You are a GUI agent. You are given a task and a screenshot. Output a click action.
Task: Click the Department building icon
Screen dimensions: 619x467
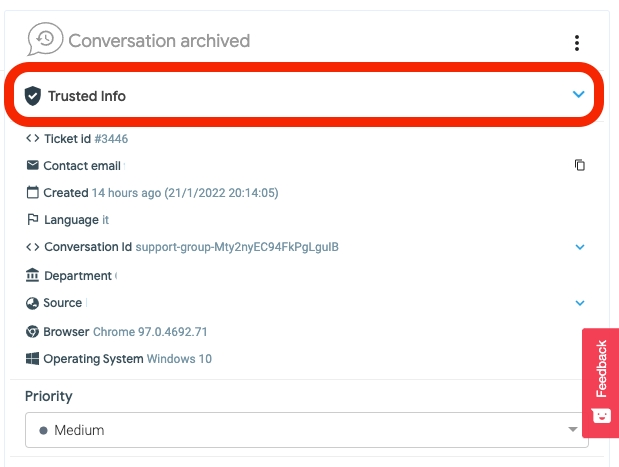click(33, 275)
